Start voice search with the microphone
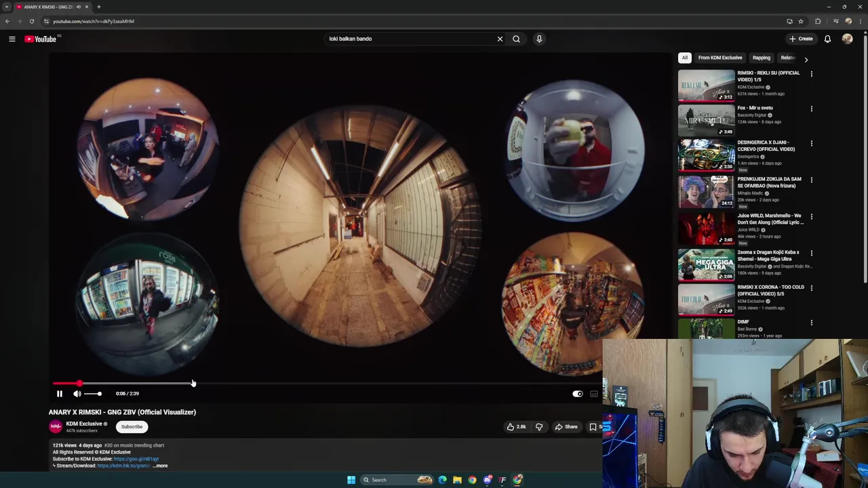This screenshot has width=868, height=488. tap(539, 39)
